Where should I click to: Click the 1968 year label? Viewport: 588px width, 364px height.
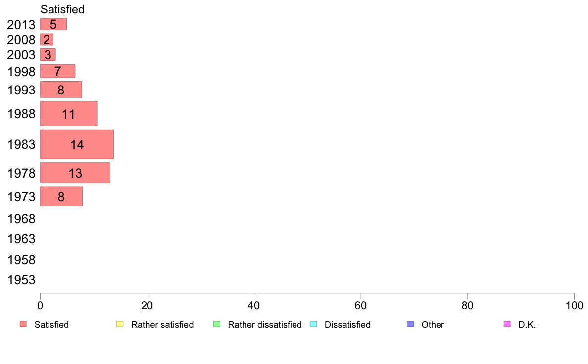click(x=21, y=219)
